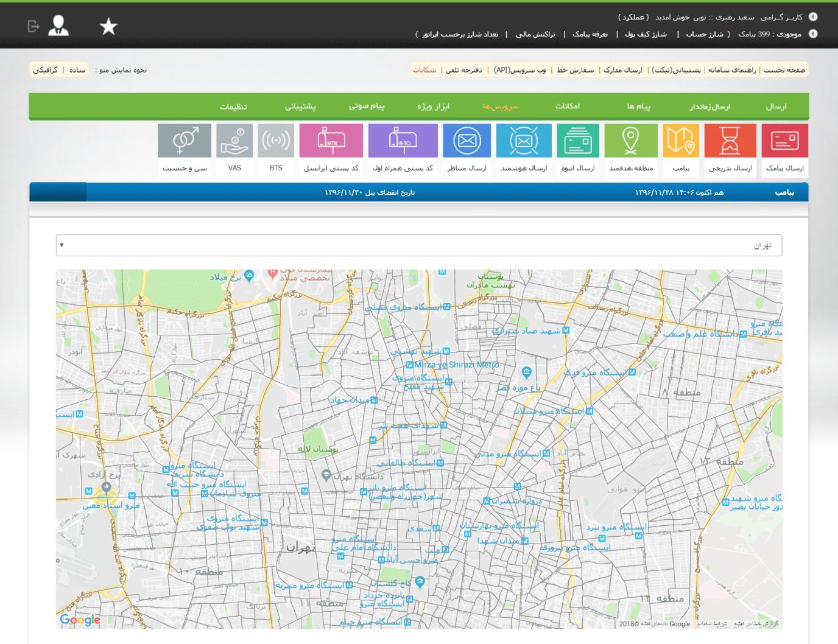Open the منطقه،هدفمند location-pin tile
Viewport: 838px width, 644px height.
(x=631, y=150)
